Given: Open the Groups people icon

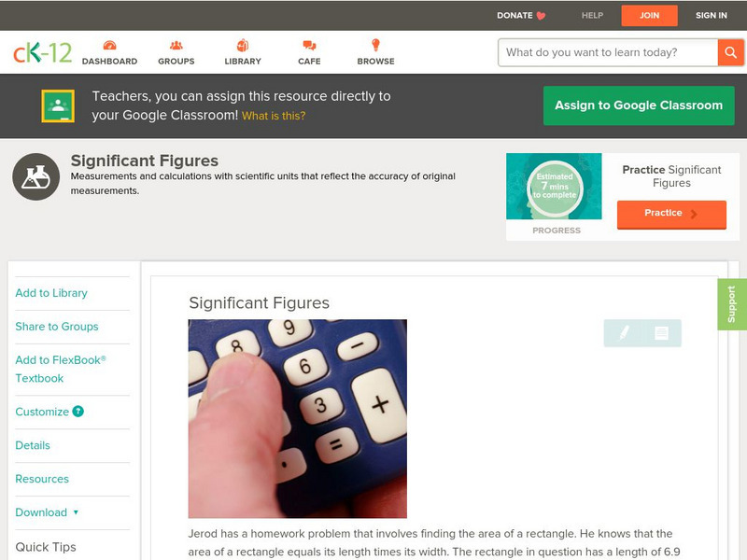Looking at the screenshot, I should click(176, 45).
